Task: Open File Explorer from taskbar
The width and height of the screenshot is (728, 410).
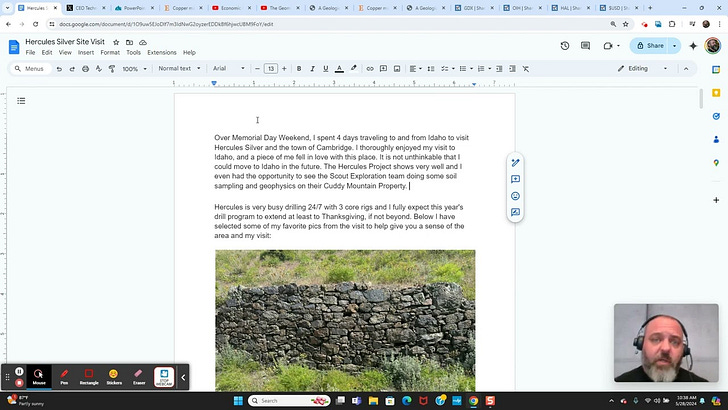Action: (x=373, y=401)
